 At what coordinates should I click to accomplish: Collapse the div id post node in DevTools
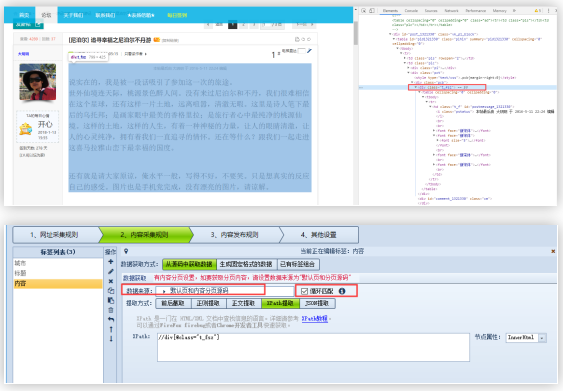[391, 34]
